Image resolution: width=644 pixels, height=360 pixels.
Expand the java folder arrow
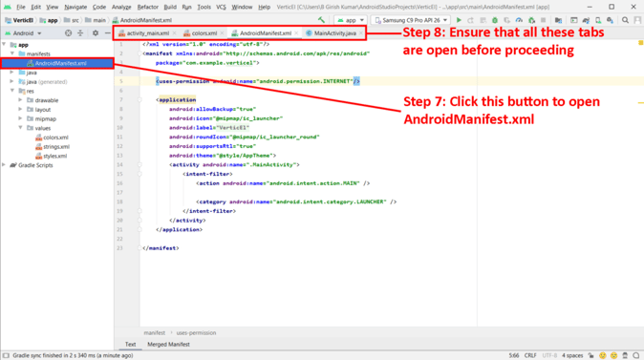12,73
